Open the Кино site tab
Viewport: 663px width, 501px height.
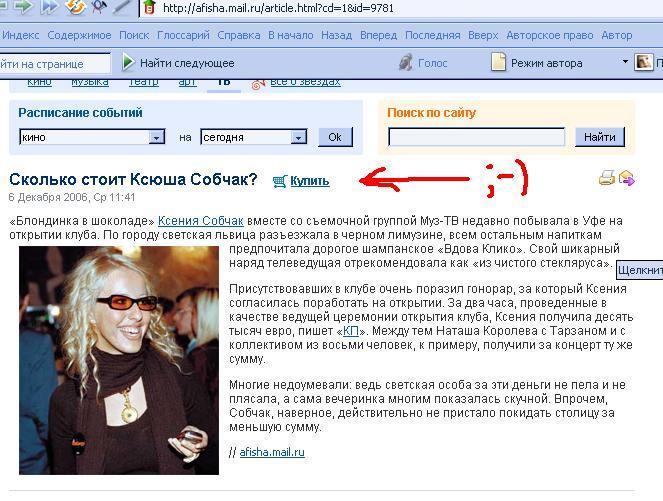pyautogui.click(x=39, y=82)
